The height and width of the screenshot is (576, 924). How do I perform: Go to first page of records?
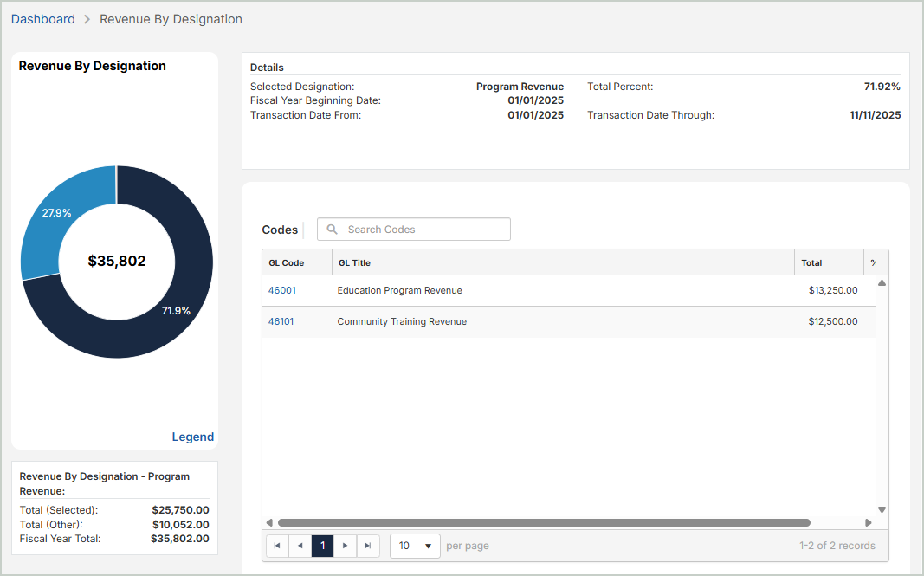277,546
